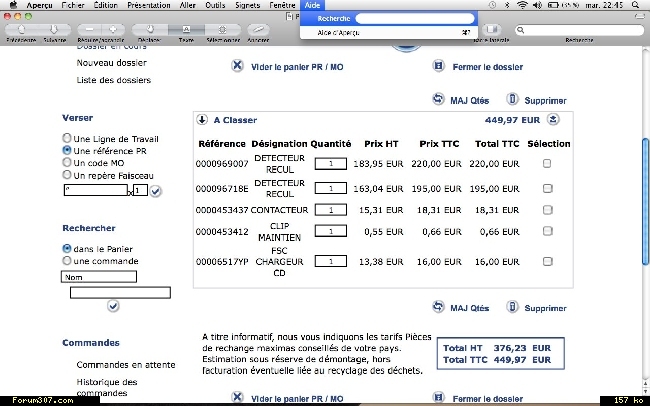Click the quantity field for CONTACTEUR
The width and height of the screenshot is (650, 406).
point(331,210)
